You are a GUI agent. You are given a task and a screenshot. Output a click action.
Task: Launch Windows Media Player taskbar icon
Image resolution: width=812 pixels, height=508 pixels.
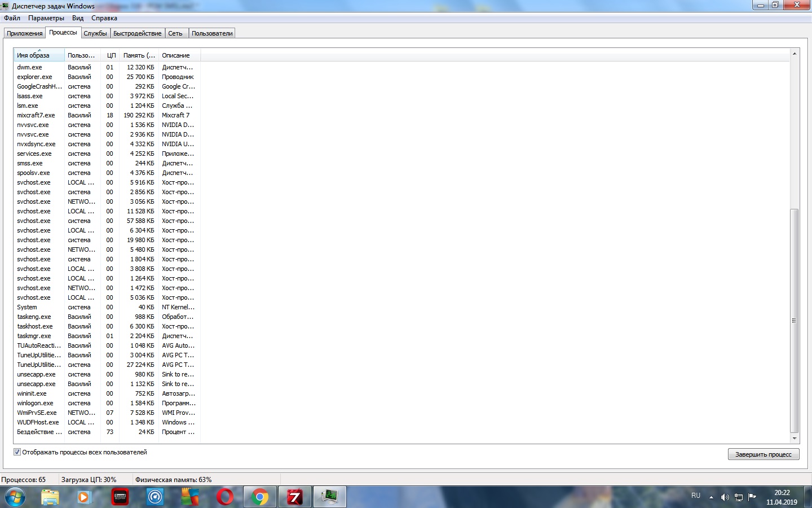point(84,497)
